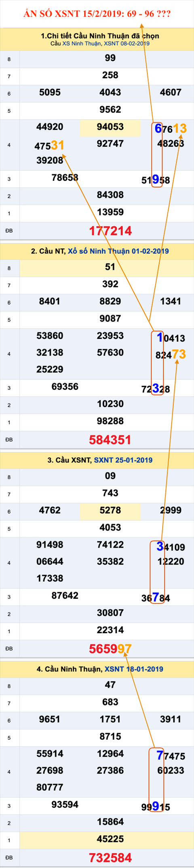Click the number 1341
This screenshot has width=194, height=868.
pyautogui.click(x=171, y=301)
